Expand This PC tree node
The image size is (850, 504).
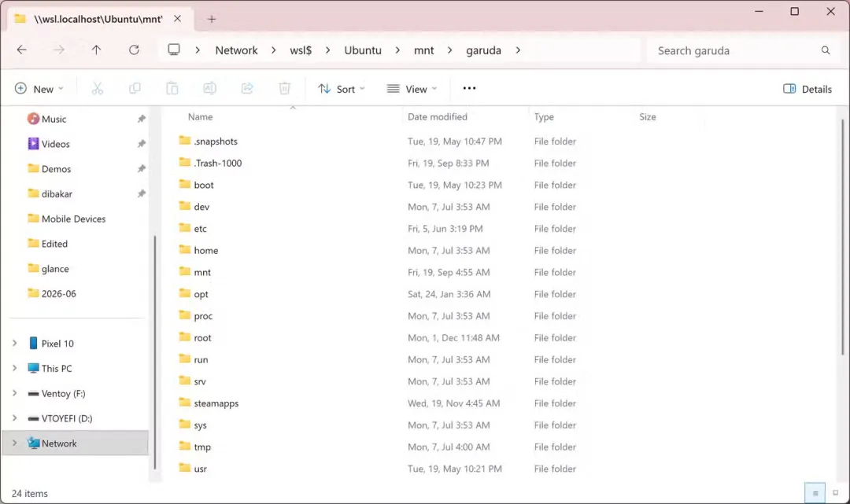point(15,368)
